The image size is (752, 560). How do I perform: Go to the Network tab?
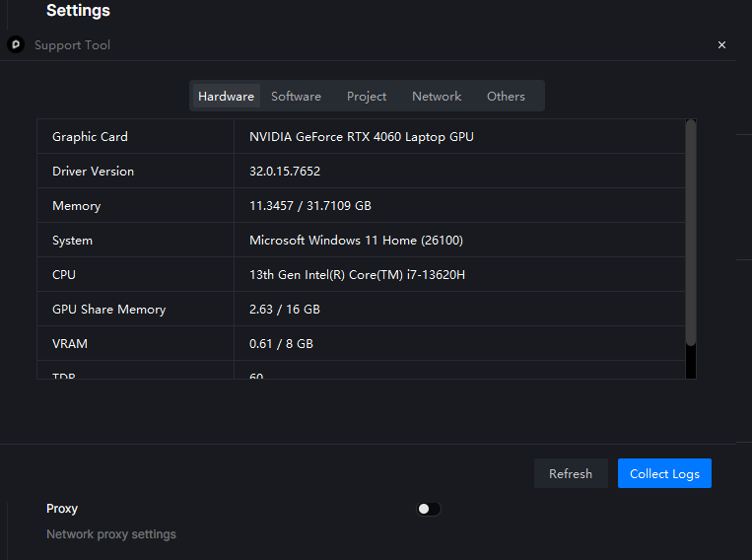click(x=437, y=96)
